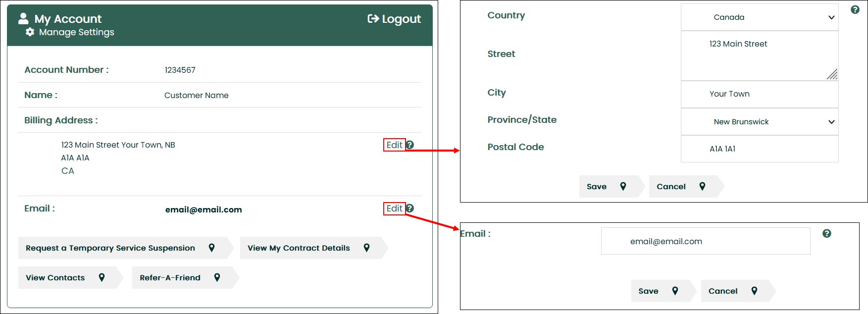Expand the Province/State dropdown showing New Brunswick
Image resolution: width=868 pixels, height=314 pixels.
coord(759,122)
